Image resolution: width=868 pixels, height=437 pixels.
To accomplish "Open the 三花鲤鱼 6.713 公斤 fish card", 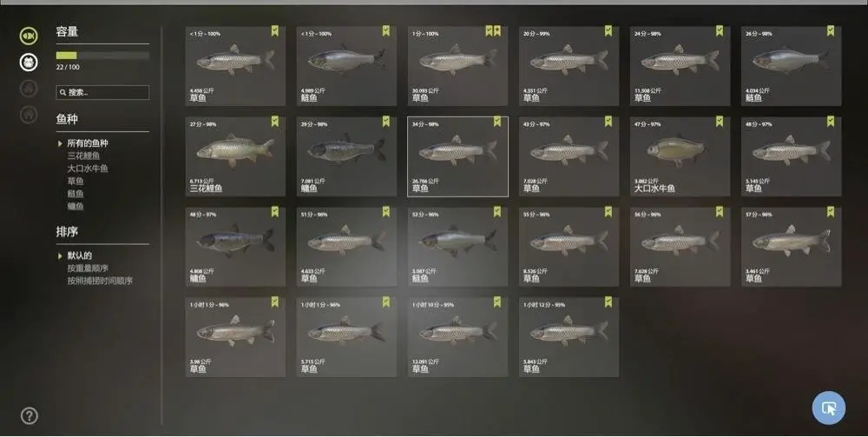I will [235, 156].
